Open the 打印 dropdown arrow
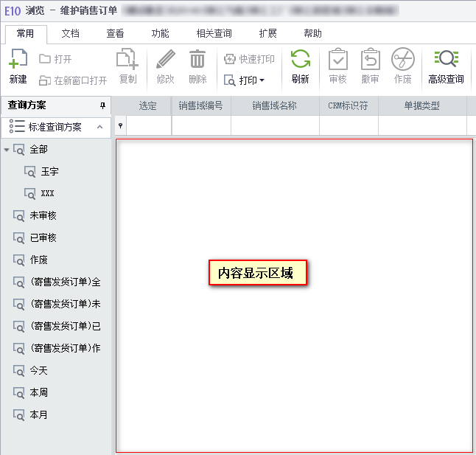Screen dimensions: 476x455 262,80
